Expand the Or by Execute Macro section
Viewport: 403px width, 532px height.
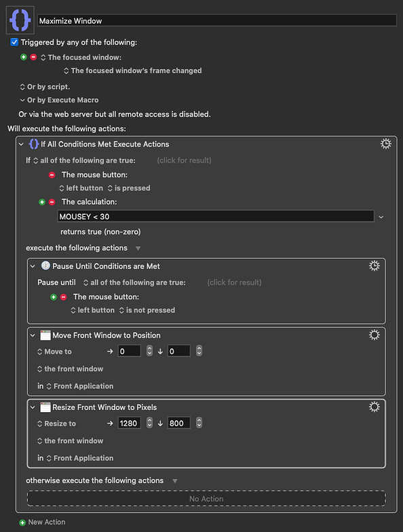point(22,100)
